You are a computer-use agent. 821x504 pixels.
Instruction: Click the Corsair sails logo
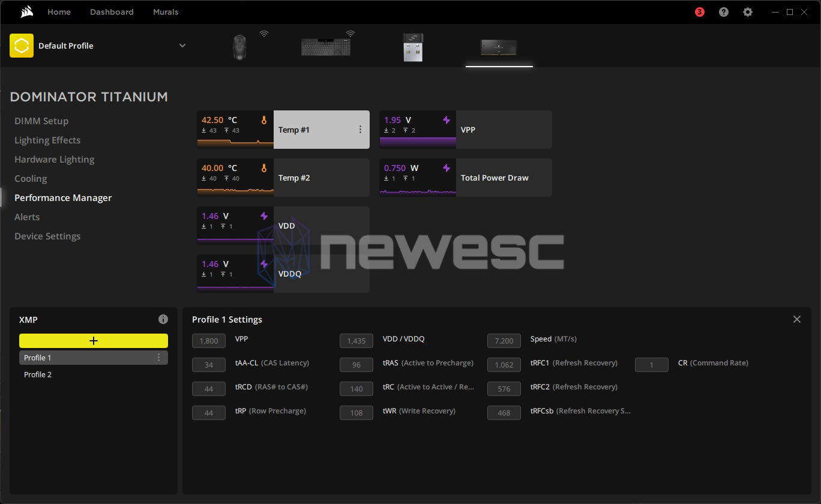(x=26, y=11)
